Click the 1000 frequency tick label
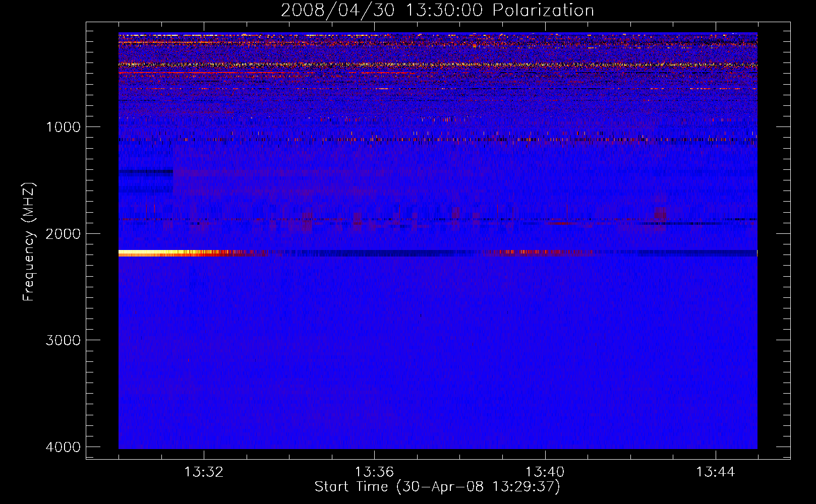The height and width of the screenshot is (504, 816). click(63, 127)
